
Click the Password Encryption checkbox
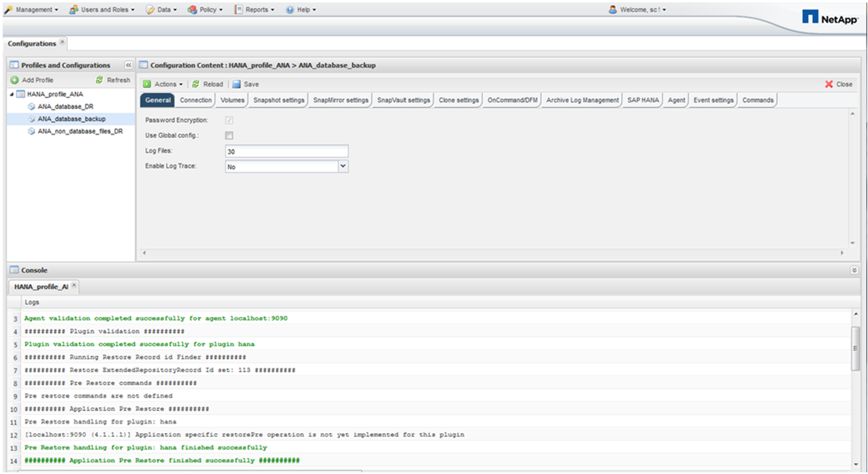pyautogui.click(x=229, y=120)
